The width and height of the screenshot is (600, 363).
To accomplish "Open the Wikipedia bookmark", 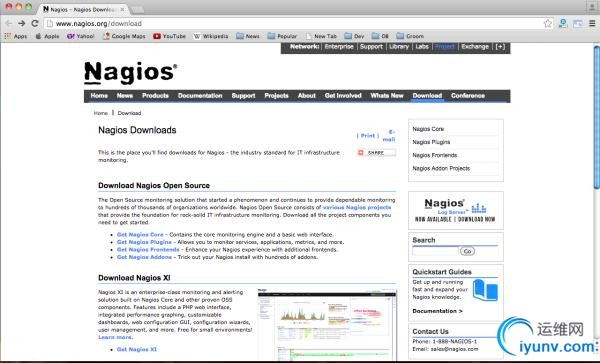I will (211, 36).
